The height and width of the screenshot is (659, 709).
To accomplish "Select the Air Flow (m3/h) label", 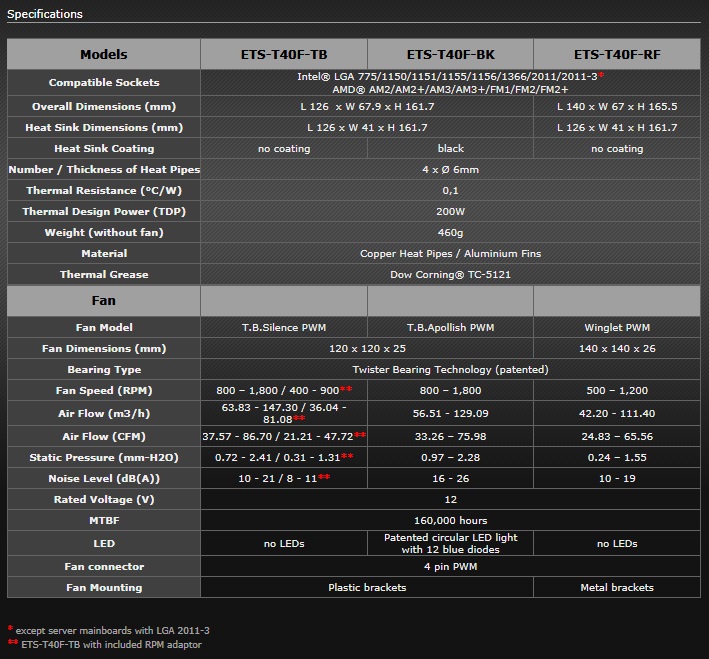I will 104,413.
